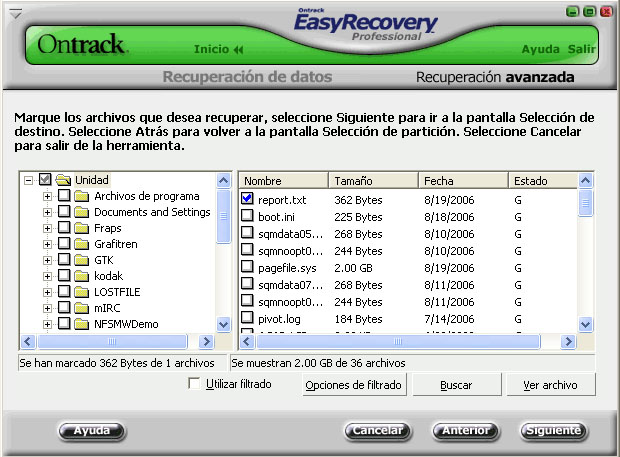The width and height of the screenshot is (620, 457).
Task: Click the right arrow under the folder tree
Action: tap(206, 342)
